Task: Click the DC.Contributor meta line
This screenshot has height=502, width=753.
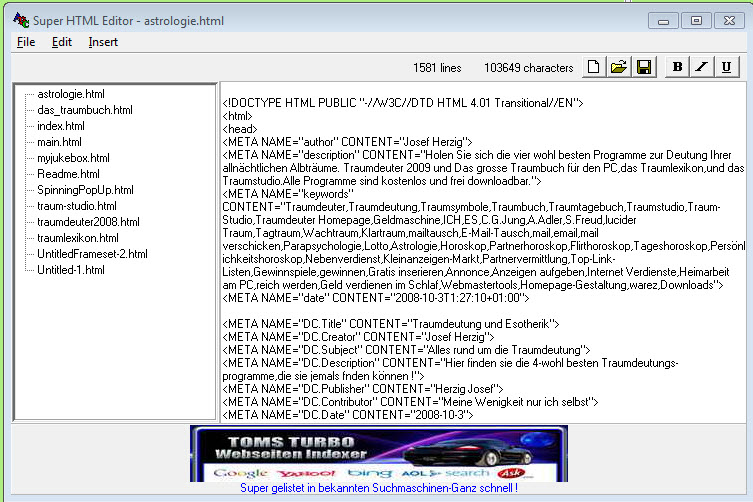Action: (x=410, y=402)
